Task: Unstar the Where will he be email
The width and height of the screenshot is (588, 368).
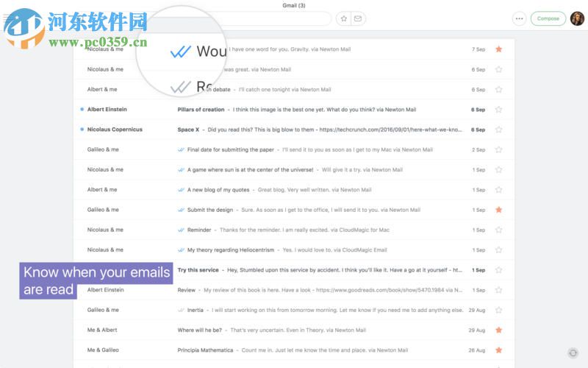Action: tap(498, 330)
